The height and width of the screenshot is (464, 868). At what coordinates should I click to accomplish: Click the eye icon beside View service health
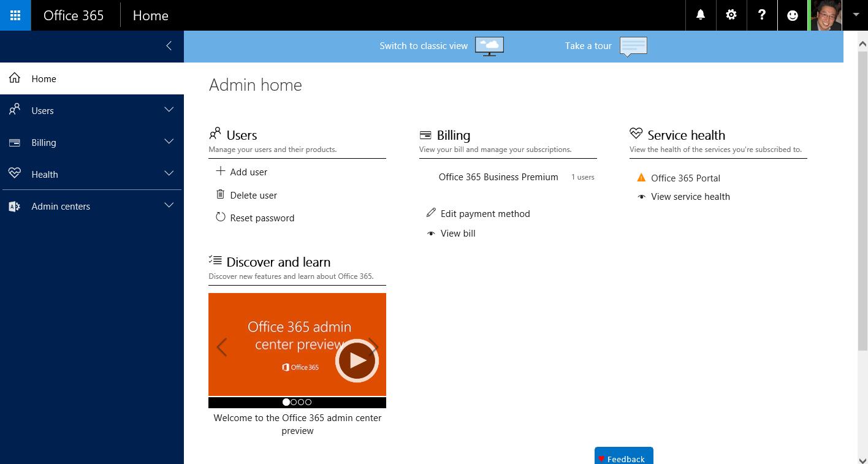(x=641, y=197)
